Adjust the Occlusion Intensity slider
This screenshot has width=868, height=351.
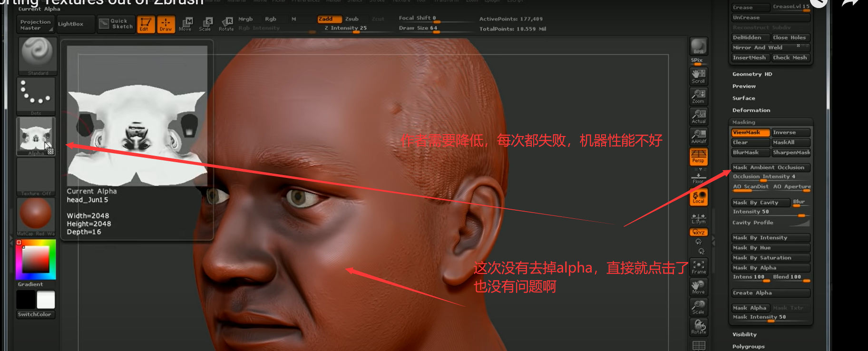[770, 177]
